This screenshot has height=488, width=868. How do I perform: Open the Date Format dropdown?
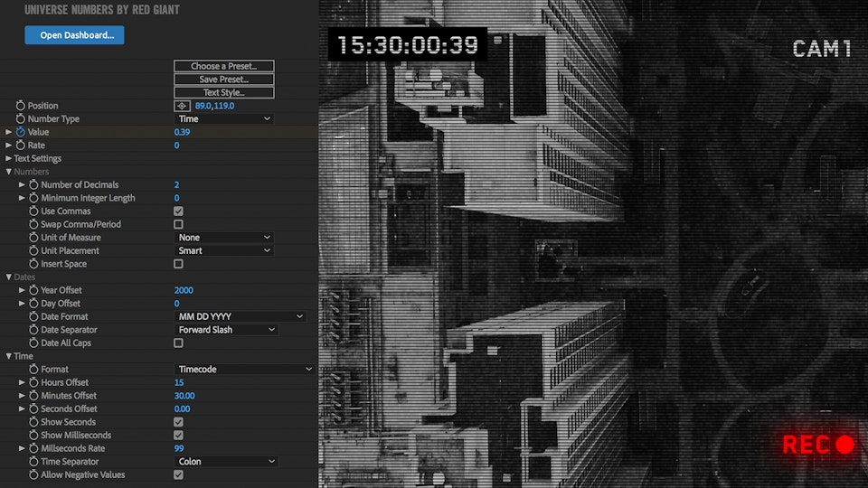pos(240,316)
